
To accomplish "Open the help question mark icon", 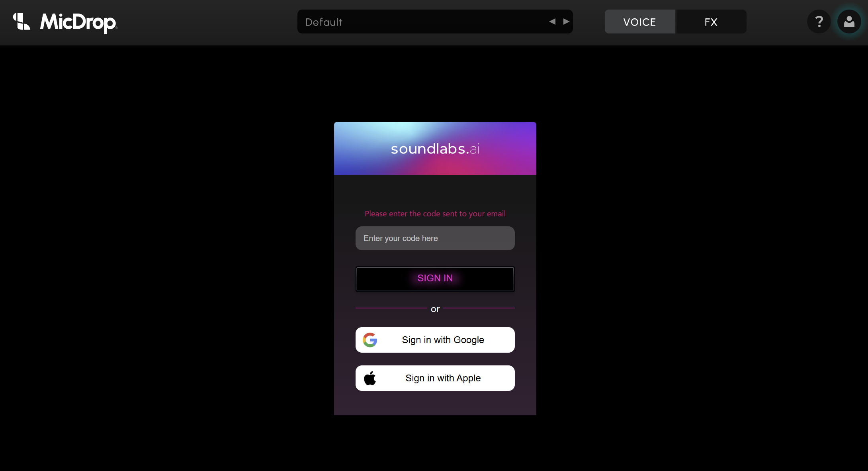I will (819, 22).
